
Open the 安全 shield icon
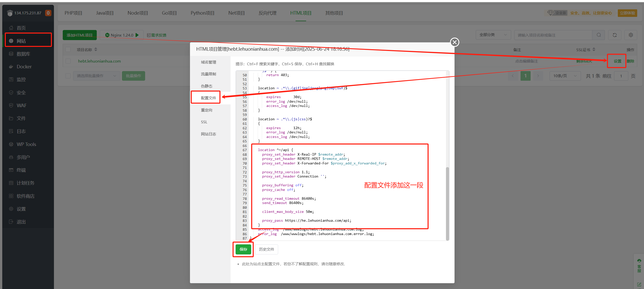click(11, 93)
